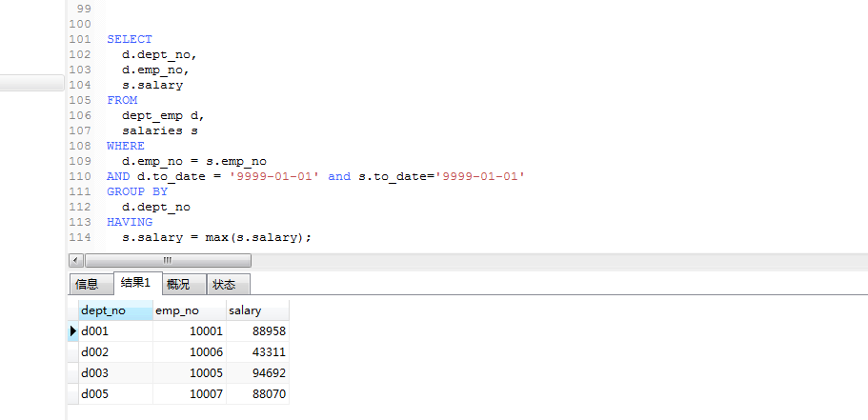Click the SELECT keyword on line 101
This screenshot has height=420, width=868.
point(130,39)
